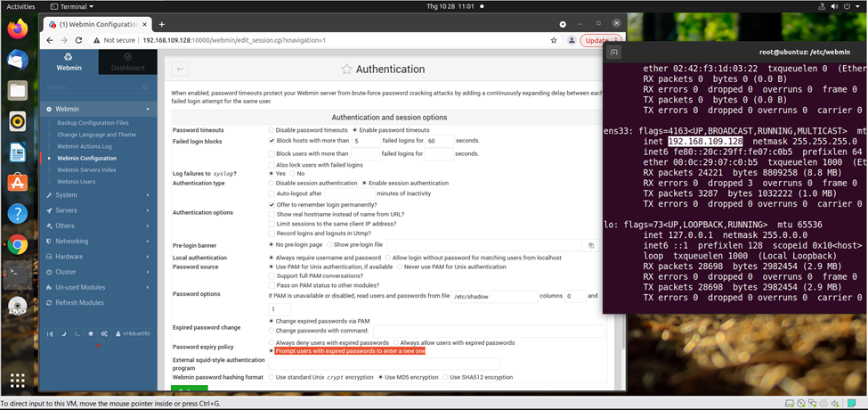Viewport: 868px width, 410px height.
Task: Select Disable password timeouts radio
Action: (x=271, y=129)
